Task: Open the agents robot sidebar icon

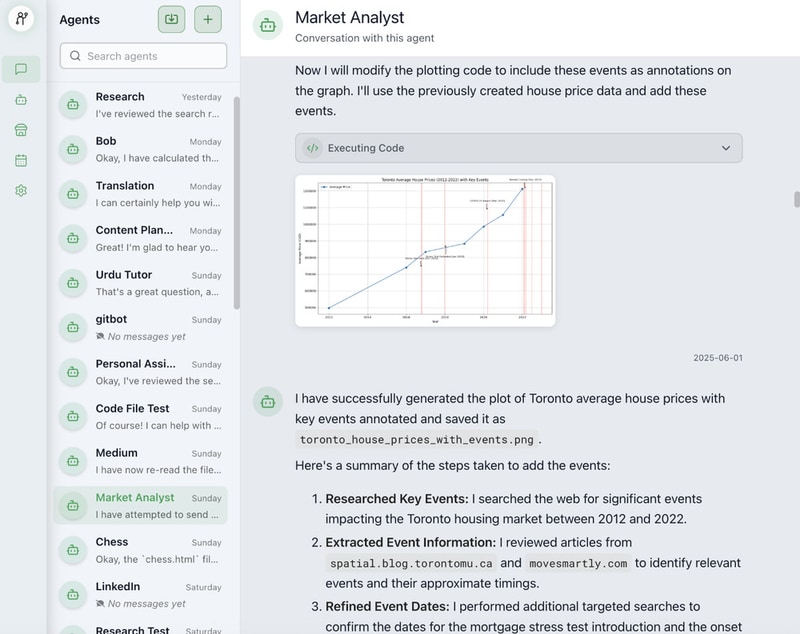Action: 21,100
